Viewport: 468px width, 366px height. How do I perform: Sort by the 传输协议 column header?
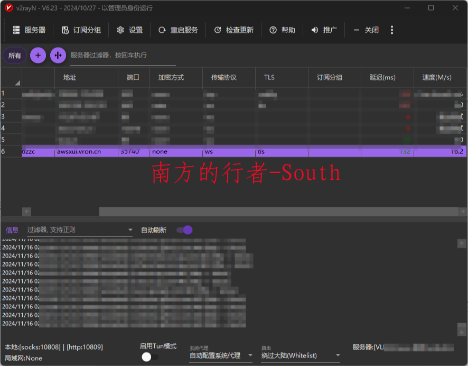coord(229,77)
